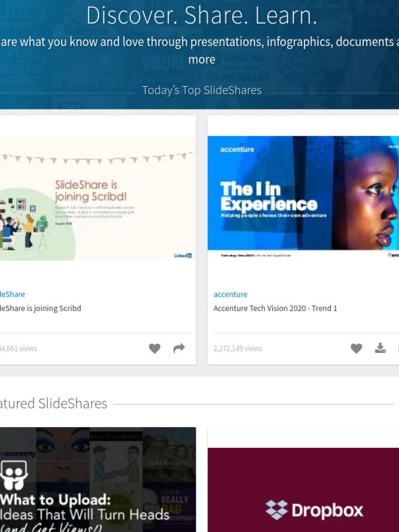Screen dimensions: 399x532
Task: Open the accenture author link
Action: [x=230, y=294]
